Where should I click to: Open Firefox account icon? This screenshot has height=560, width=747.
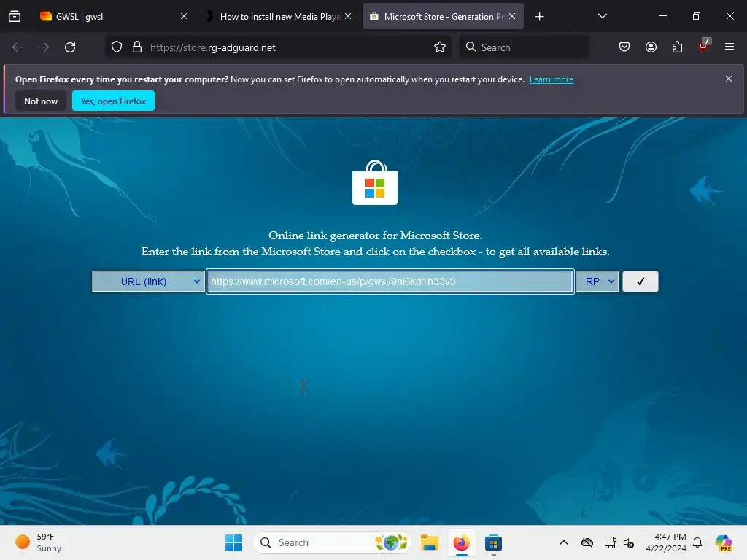(x=651, y=47)
